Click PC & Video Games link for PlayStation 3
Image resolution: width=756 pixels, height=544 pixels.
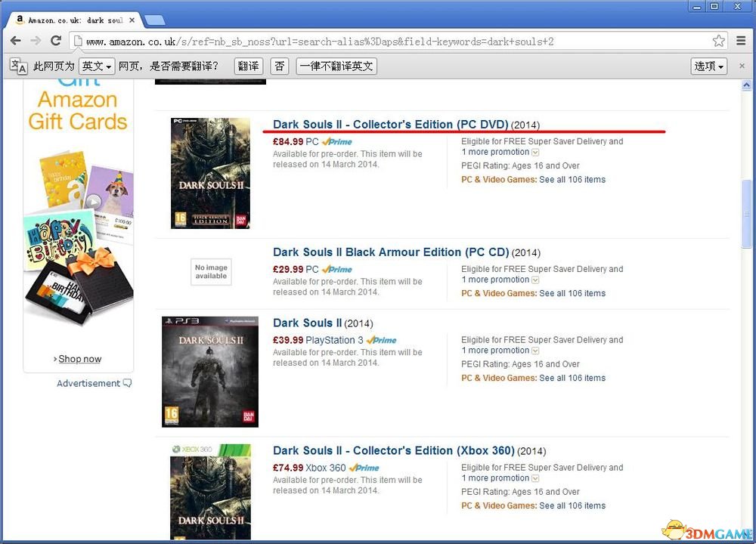(498, 379)
